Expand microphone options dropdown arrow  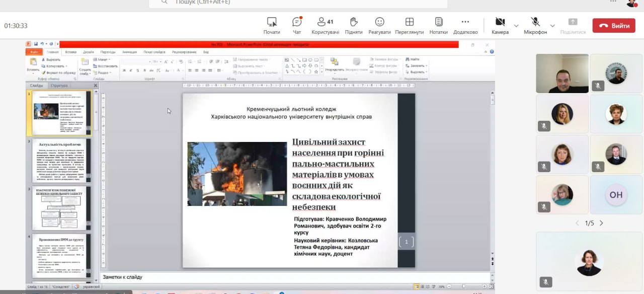pos(552,26)
